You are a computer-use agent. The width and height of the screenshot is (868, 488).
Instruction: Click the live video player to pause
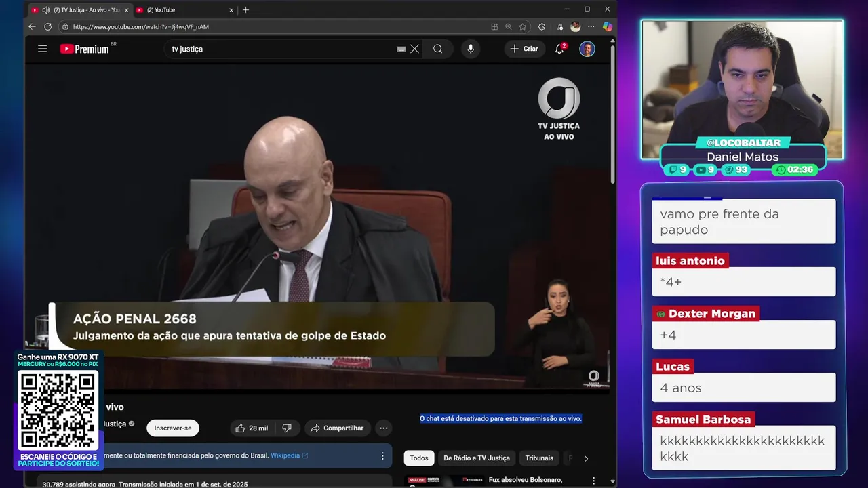(317, 226)
